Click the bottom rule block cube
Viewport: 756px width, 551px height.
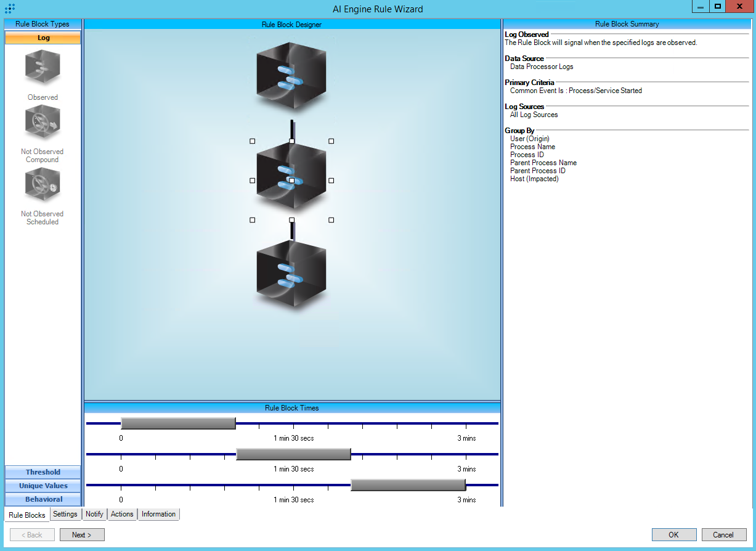[291, 274]
